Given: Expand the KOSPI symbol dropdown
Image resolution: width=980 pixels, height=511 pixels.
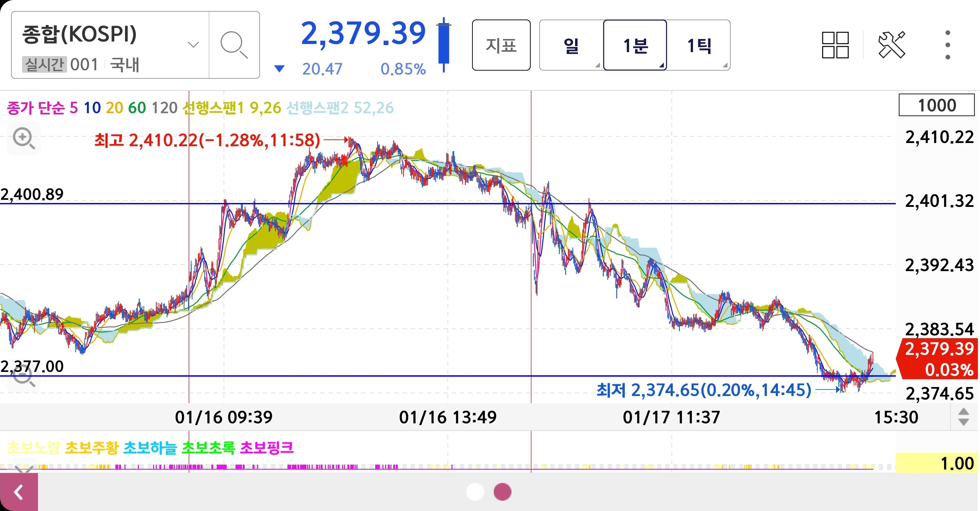Looking at the screenshot, I should pyautogui.click(x=193, y=45).
